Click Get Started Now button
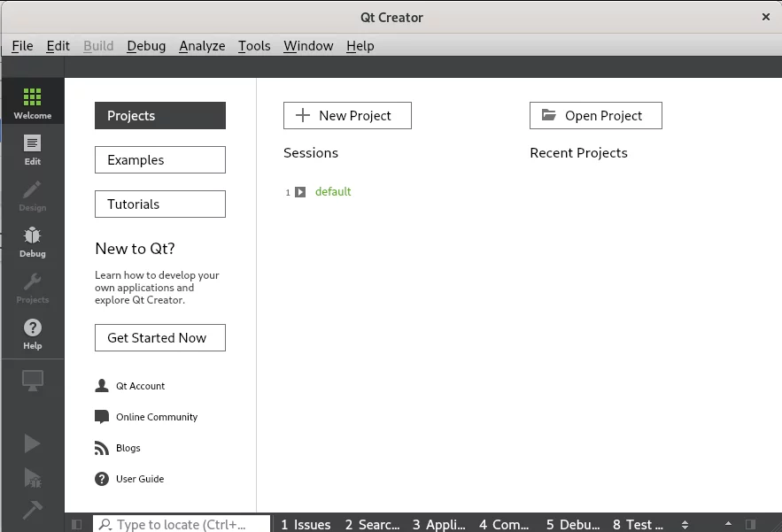Image resolution: width=782 pixels, height=532 pixels. click(x=160, y=337)
